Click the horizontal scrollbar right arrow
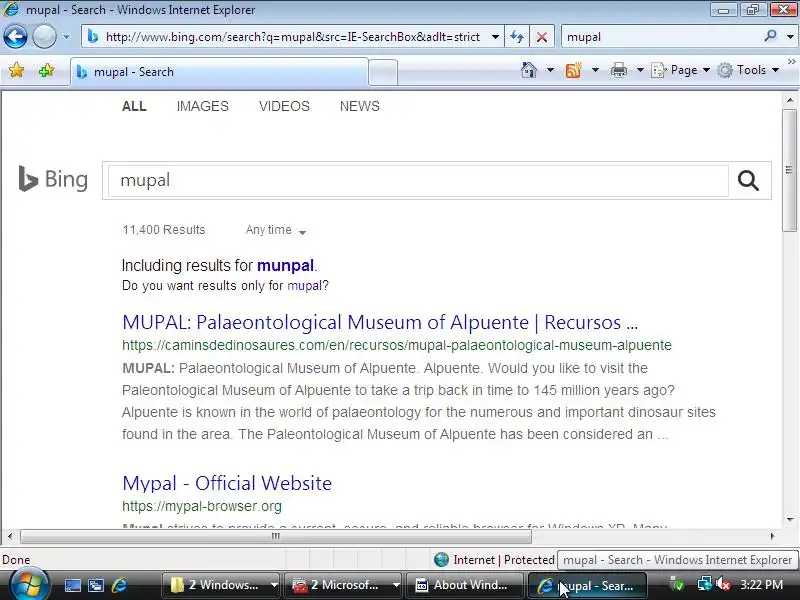The width and height of the screenshot is (800, 600). click(x=772, y=536)
